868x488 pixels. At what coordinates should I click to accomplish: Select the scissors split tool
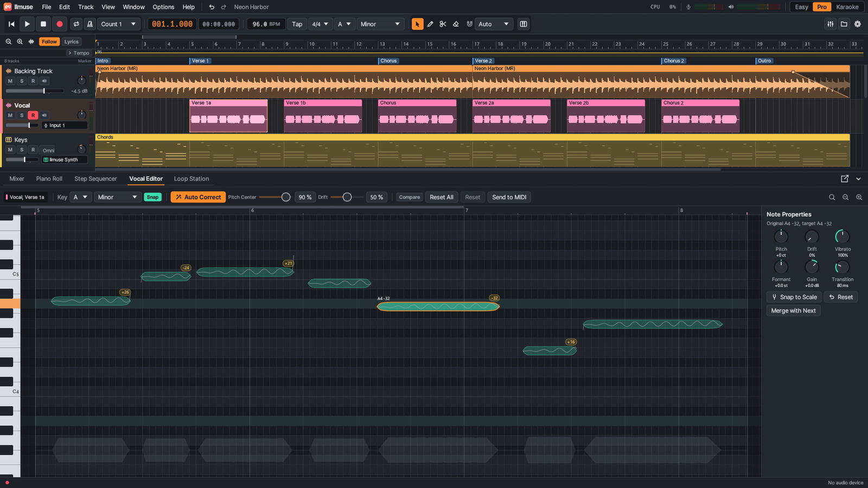click(443, 24)
